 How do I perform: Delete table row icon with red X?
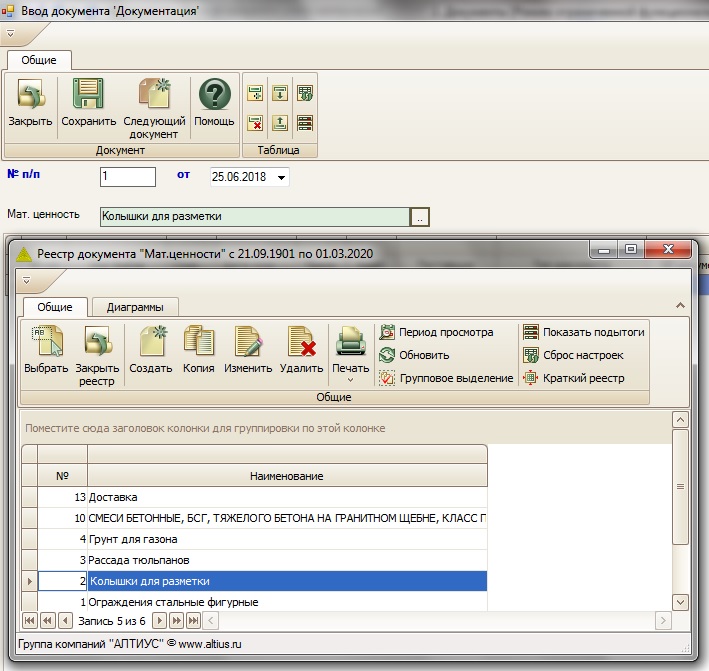[255, 123]
